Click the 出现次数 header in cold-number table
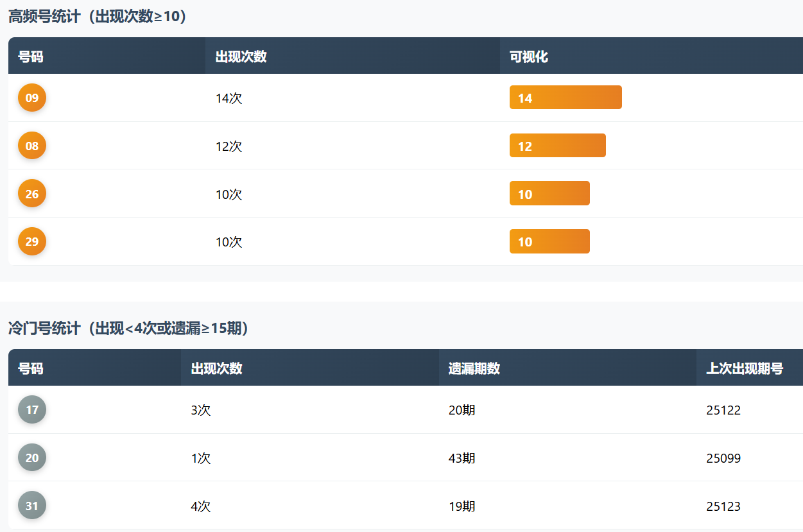Screen dimensions: 803x532 click(217, 368)
